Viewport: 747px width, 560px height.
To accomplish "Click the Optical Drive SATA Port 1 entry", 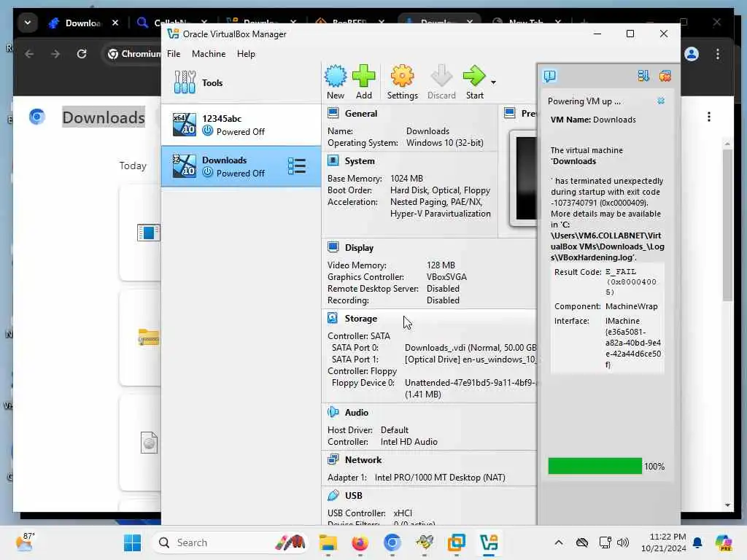I will [x=471, y=359].
